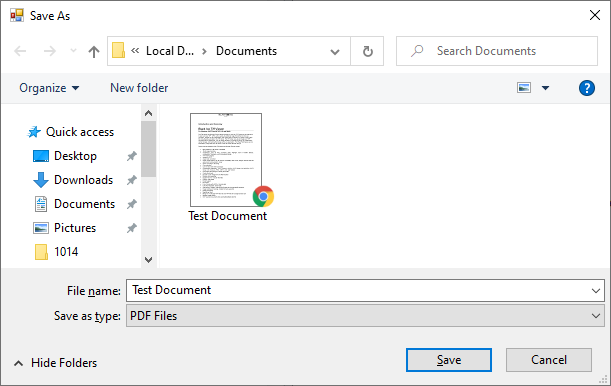Open the Organize menu

(49, 88)
